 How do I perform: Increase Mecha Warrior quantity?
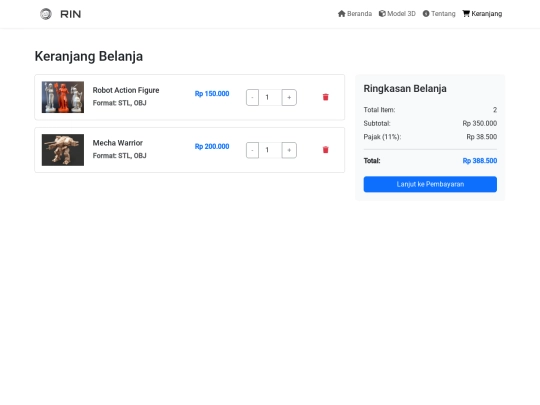289,150
